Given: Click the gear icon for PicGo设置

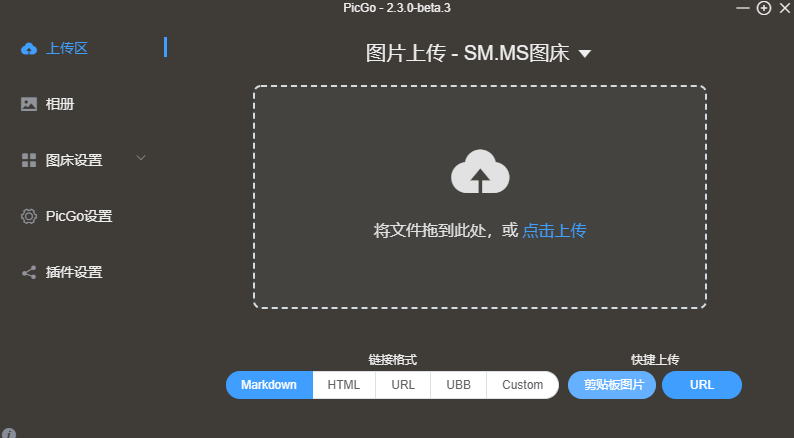Looking at the screenshot, I should coord(29,216).
